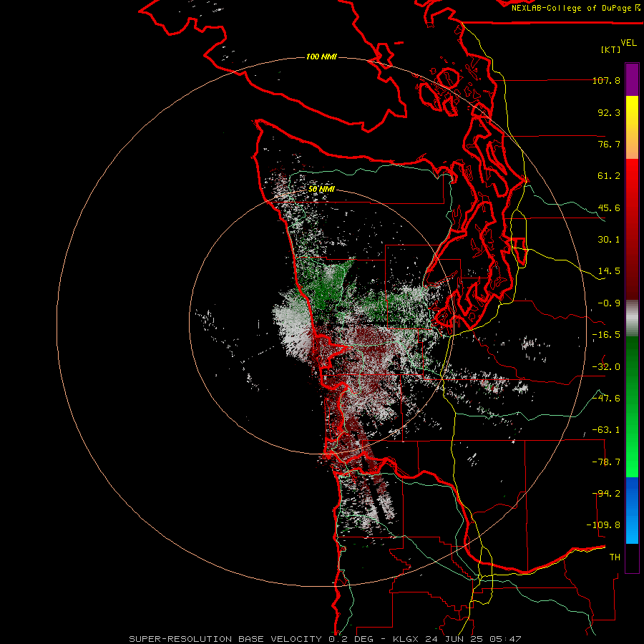The height and width of the screenshot is (644, 644).
Task: Click the yellow-orange segment of the color bar
Action: click(632, 127)
